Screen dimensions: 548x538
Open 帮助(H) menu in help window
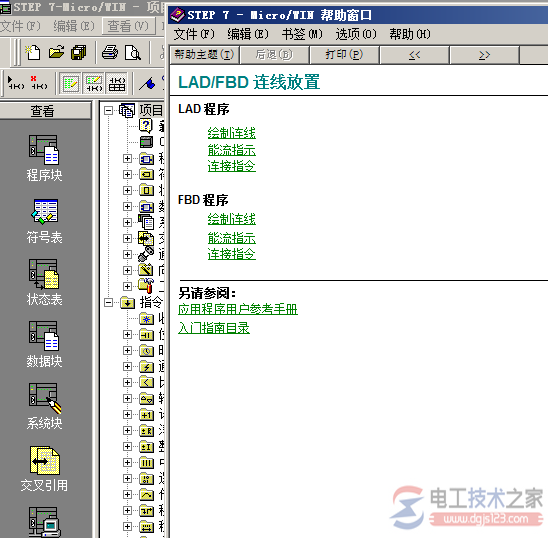coord(410,34)
